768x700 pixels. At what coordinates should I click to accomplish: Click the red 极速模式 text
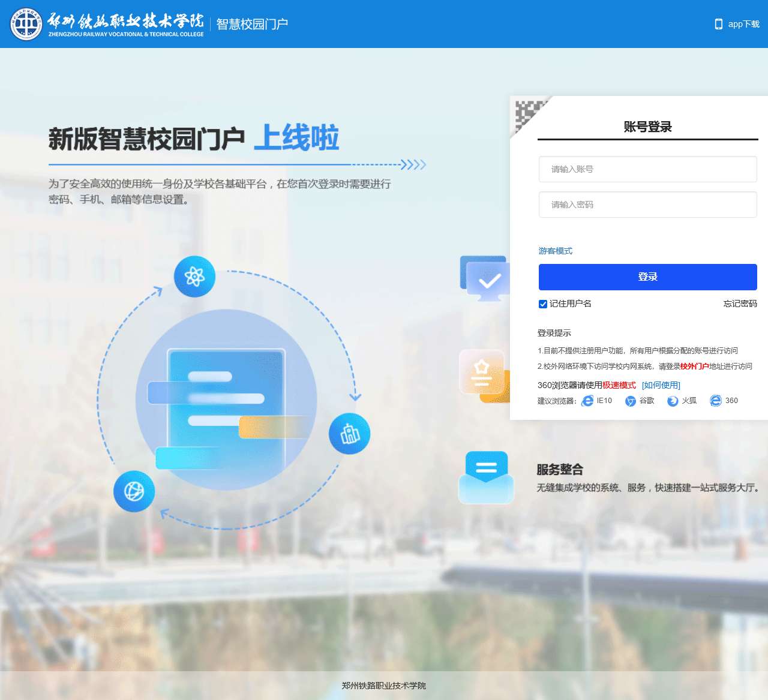point(619,385)
